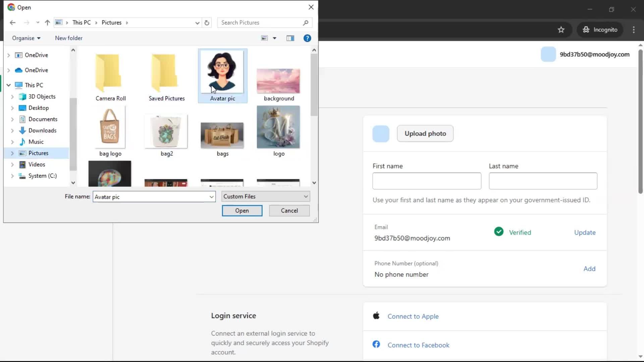This screenshot has height=362, width=644.
Task: Select the logo image file
Action: pos(279,132)
